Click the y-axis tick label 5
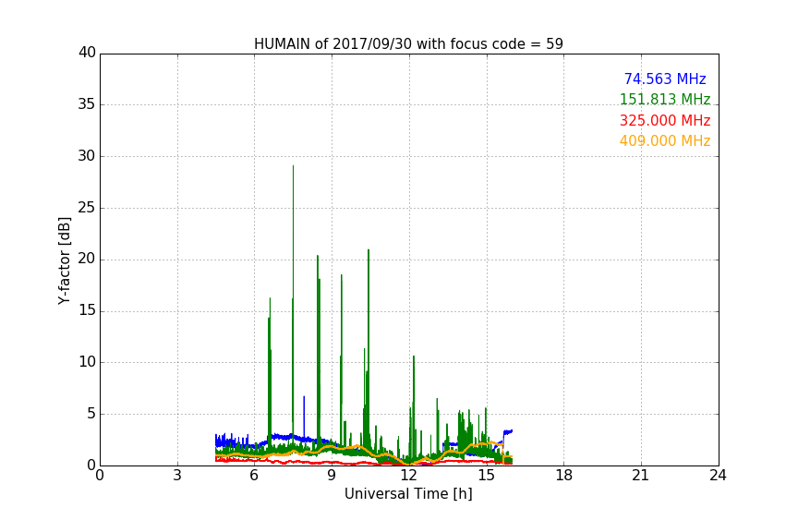The width and height of the screenshot is (798, 532). point(91,414)
